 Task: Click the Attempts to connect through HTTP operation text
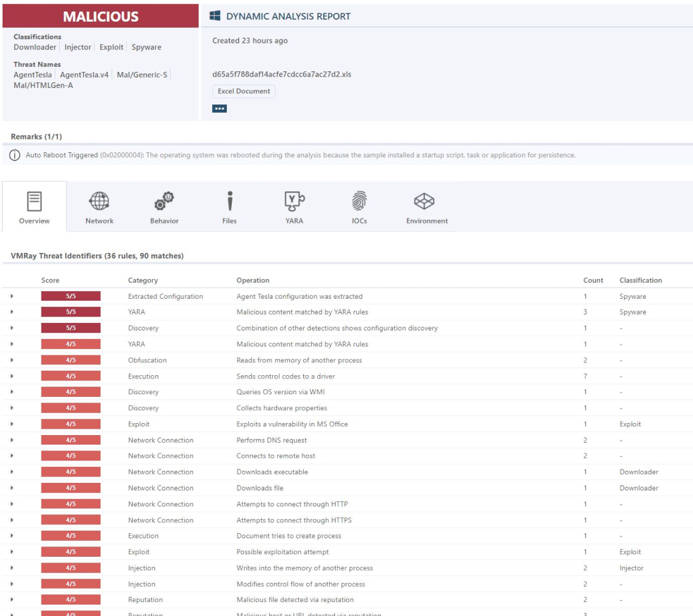coord(292,504)
